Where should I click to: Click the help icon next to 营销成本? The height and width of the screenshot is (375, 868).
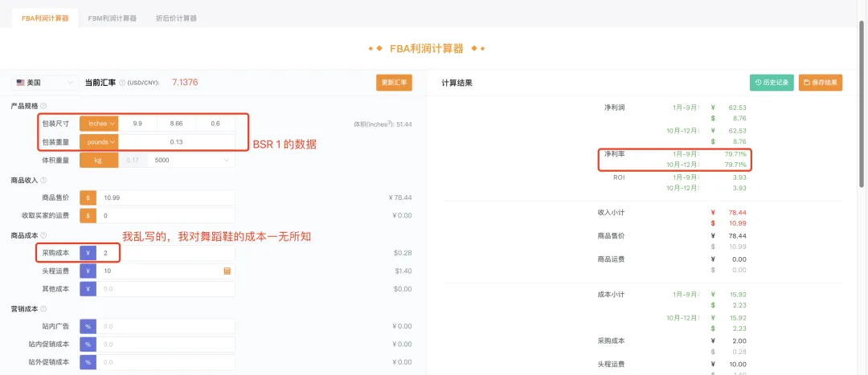click(x=43, y=308)
